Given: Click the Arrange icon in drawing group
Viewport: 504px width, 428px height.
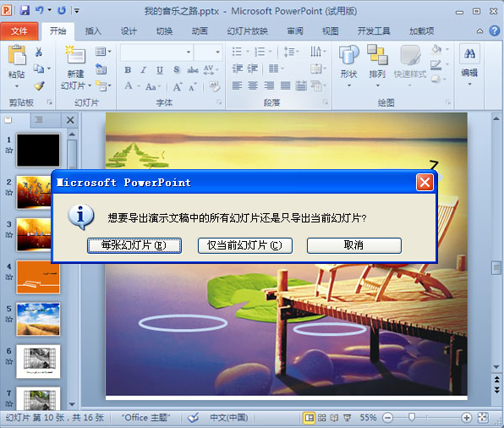Looking at the screenshot, I should [x=377, y=55].
